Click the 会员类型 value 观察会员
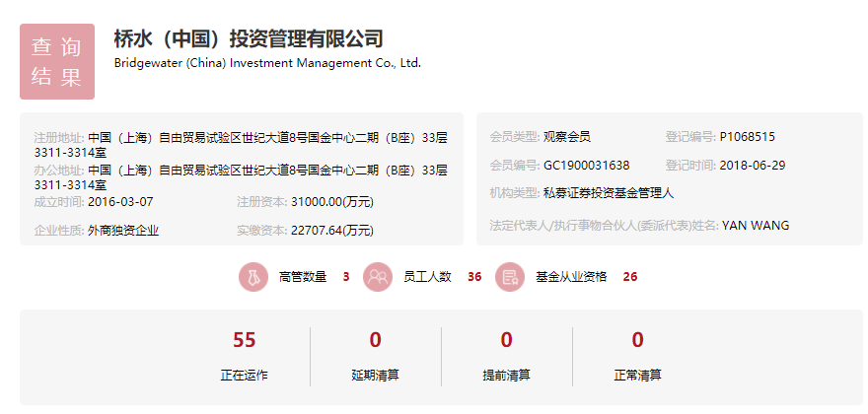Screen dimensions: 868x414 click(566, 137)
